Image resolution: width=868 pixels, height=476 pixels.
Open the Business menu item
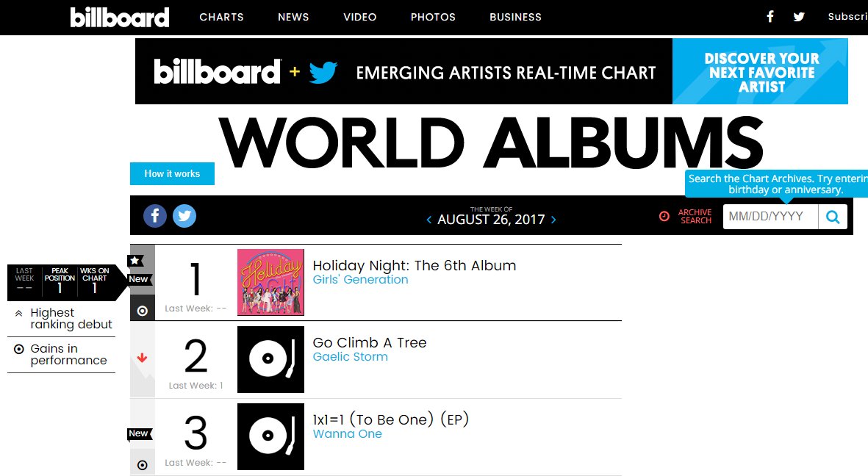click(x=515, y=17)
